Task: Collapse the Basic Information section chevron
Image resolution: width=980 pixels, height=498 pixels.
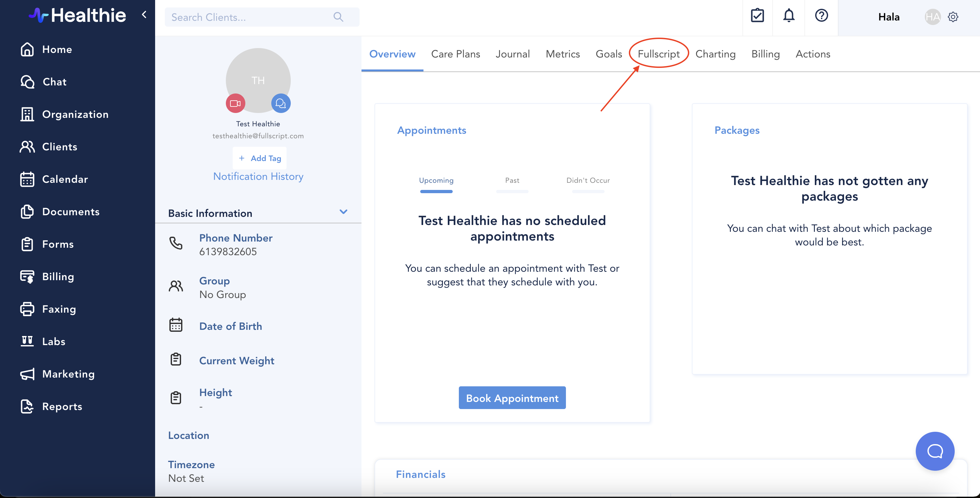Action: (x=343, y=212)
